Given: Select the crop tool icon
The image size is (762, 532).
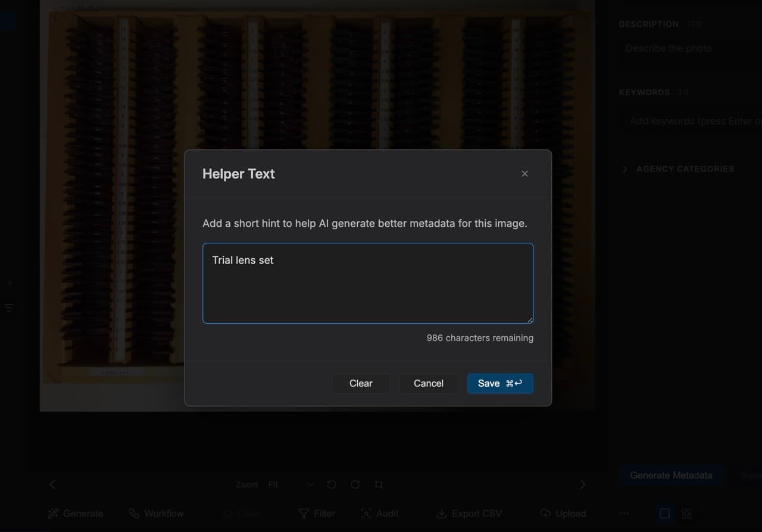Looking at the screenshot, I should click(379, 484).
